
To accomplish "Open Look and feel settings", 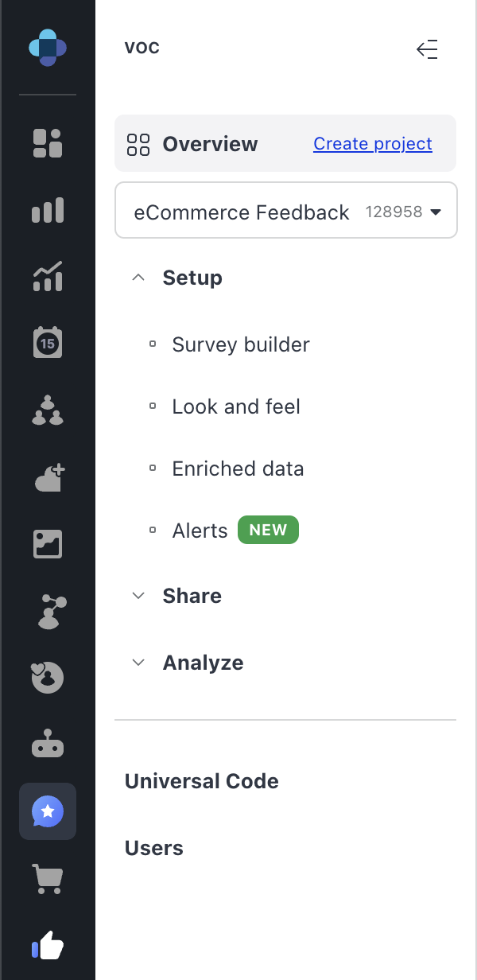I will click(236, 406).
